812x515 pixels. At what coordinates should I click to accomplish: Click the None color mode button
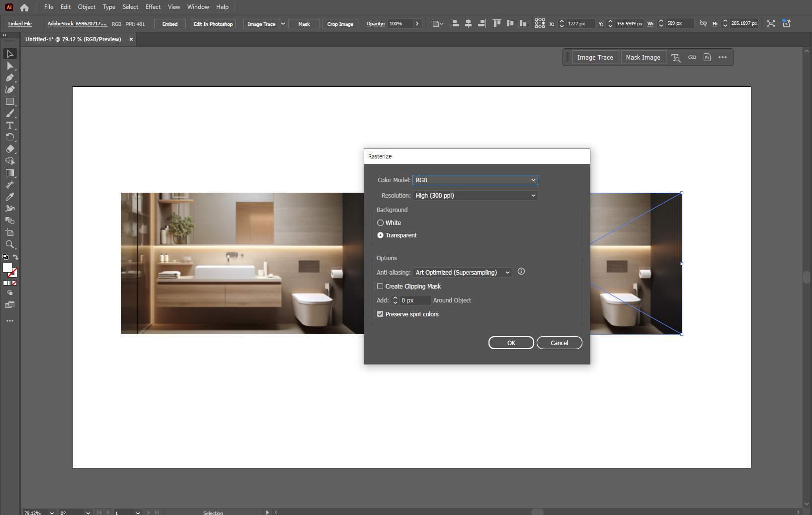14,283
